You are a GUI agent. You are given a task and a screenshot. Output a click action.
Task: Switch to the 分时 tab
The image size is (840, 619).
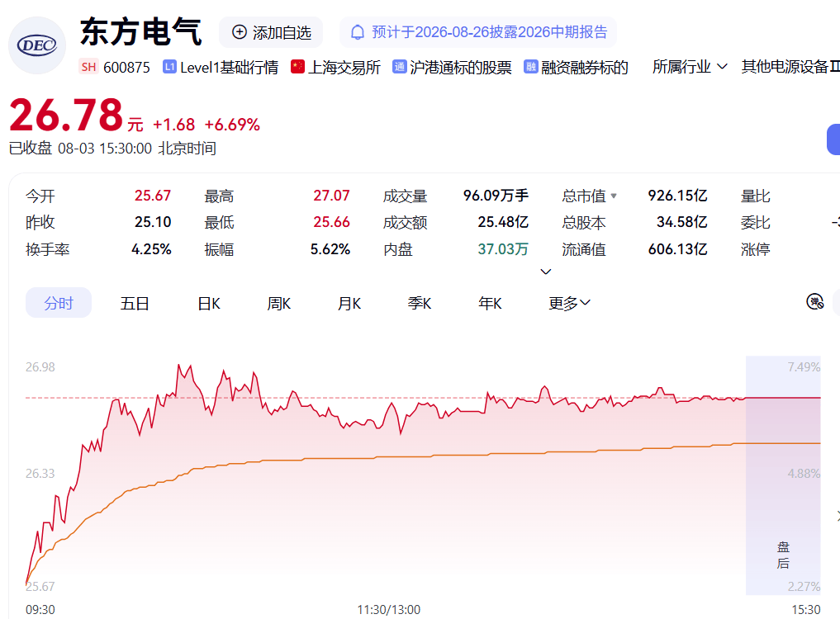[x=59, y=303]
